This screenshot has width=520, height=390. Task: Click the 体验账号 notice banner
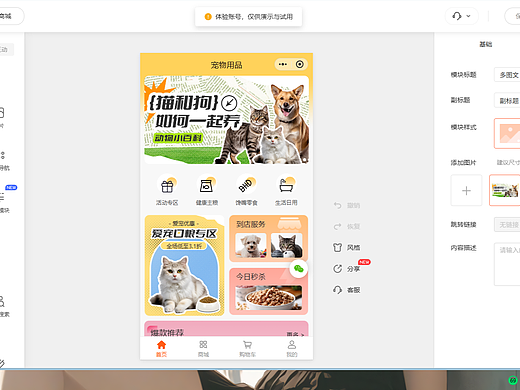click(249, 17)
